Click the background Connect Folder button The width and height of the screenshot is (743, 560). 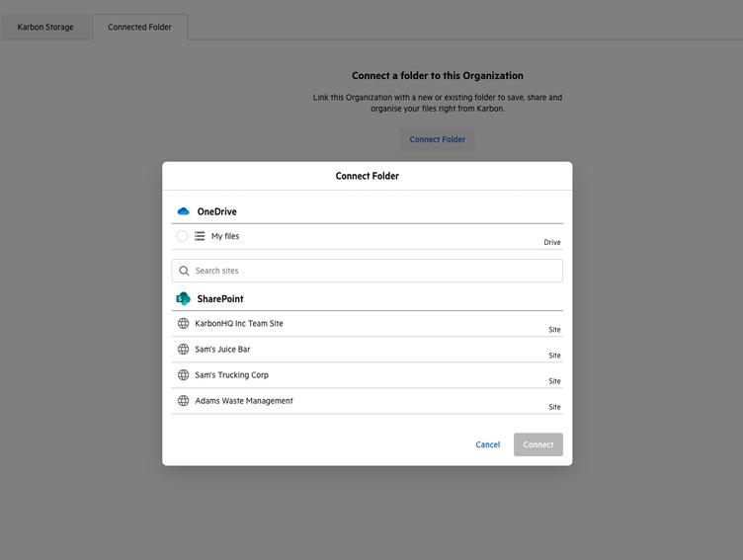(437, 139)
